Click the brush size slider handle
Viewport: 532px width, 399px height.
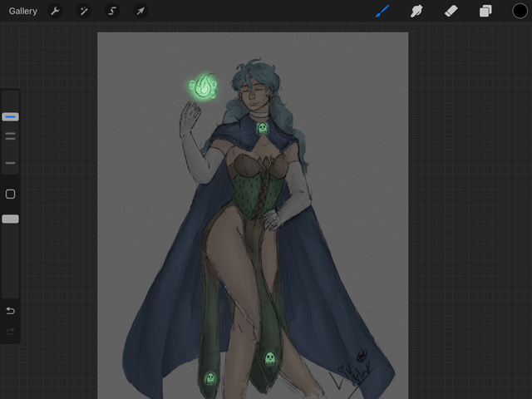[x=10, y=117]
